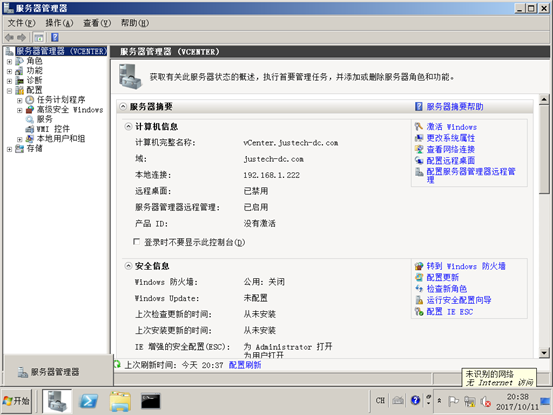Open the 帮助(H) menu
Viewport: 553px width, 415px height.
click(135, 23)
